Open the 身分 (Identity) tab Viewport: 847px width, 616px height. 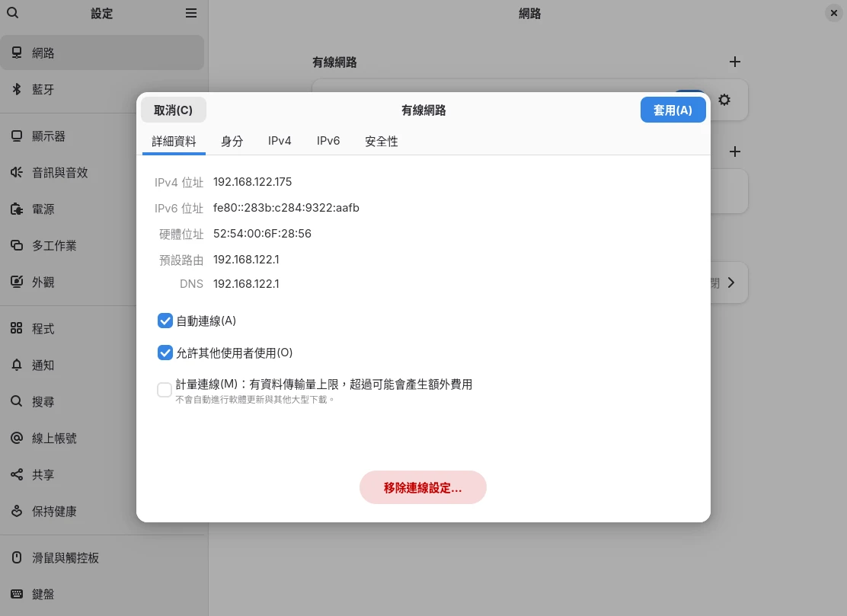(x=232, y=141)
